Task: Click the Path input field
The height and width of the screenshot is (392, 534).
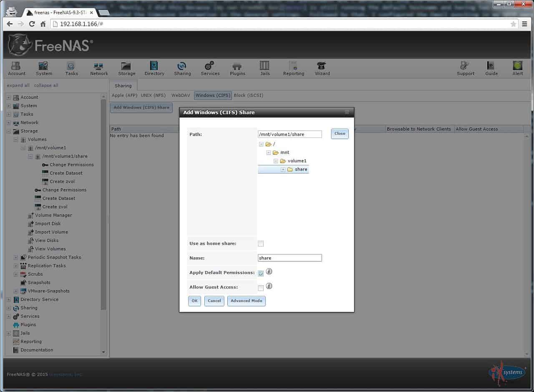Action: pyautogui.click(x=290, y=134)
